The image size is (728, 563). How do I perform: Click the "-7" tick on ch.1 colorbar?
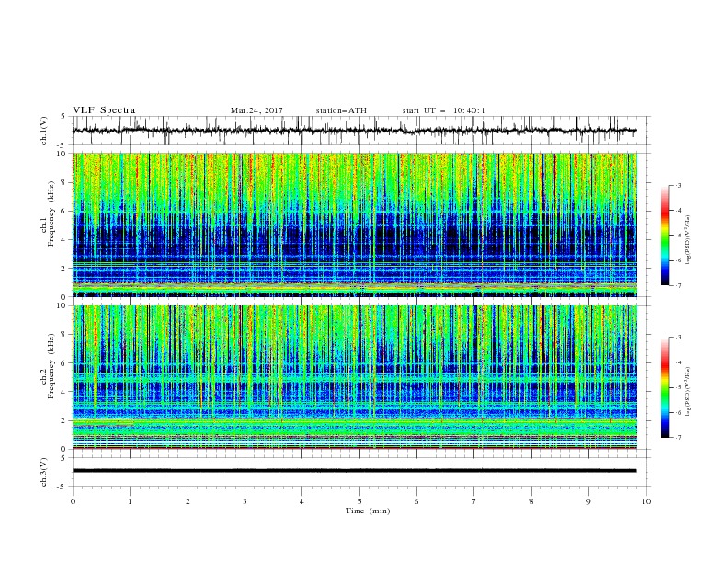pos(677,285)
